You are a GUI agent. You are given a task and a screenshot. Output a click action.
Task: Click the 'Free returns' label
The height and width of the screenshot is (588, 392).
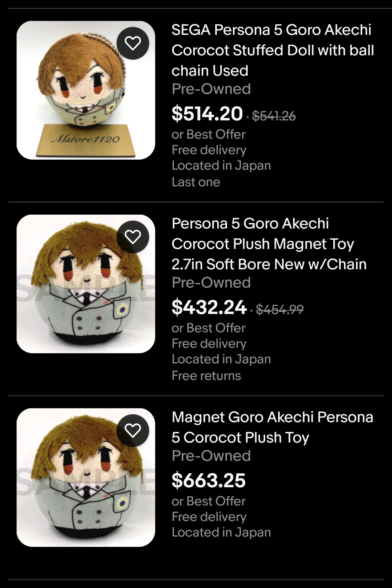(x=206, y=375)
